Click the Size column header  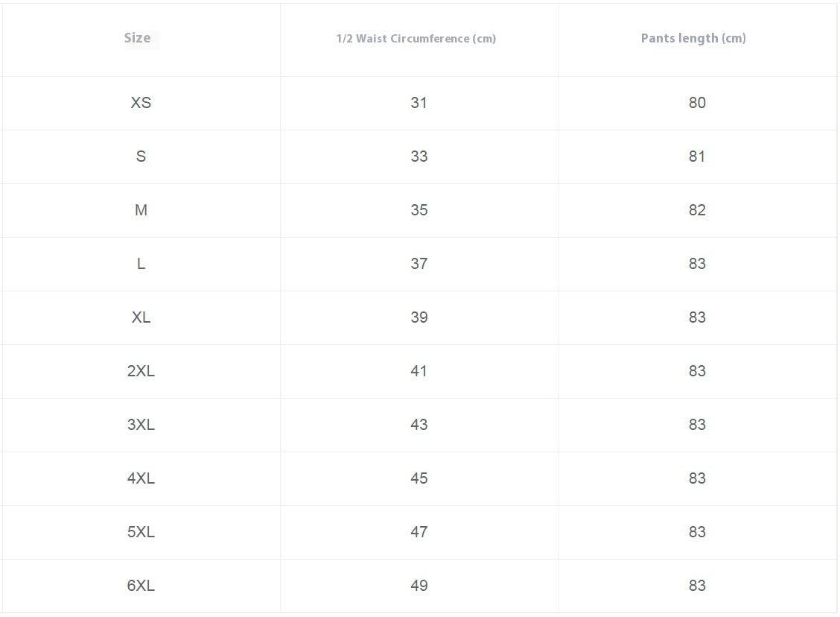[137, 38]
